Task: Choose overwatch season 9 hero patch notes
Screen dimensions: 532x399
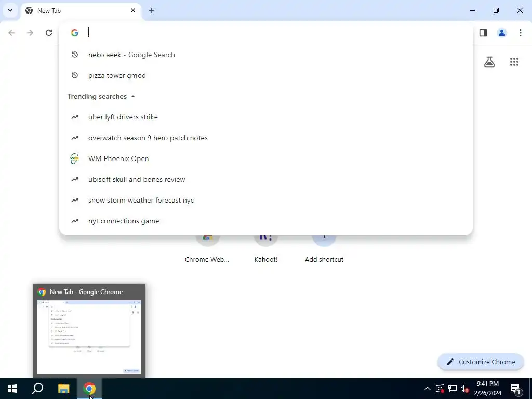Action: 266,138
